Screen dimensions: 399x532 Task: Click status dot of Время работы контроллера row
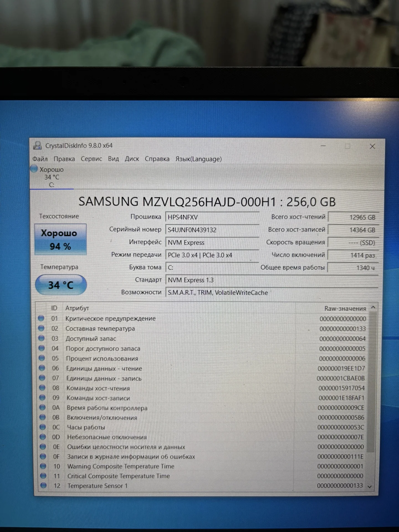42,407
